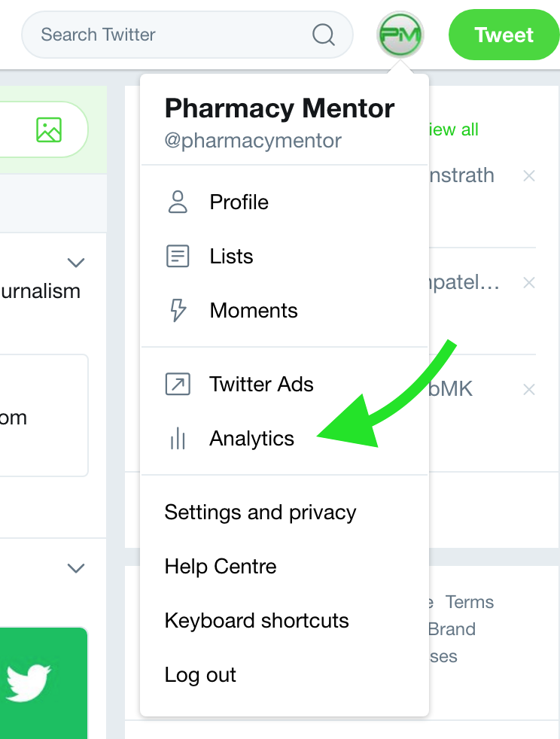Expand the lower chevron above the bird card

tap(76, 568)
